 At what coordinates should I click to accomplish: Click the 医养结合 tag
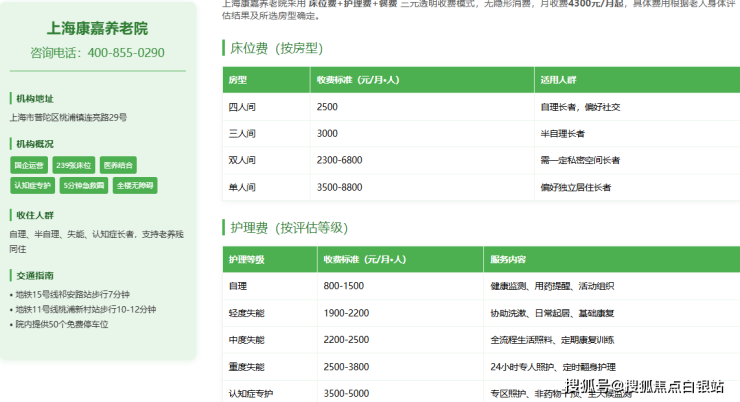(118, 165)
